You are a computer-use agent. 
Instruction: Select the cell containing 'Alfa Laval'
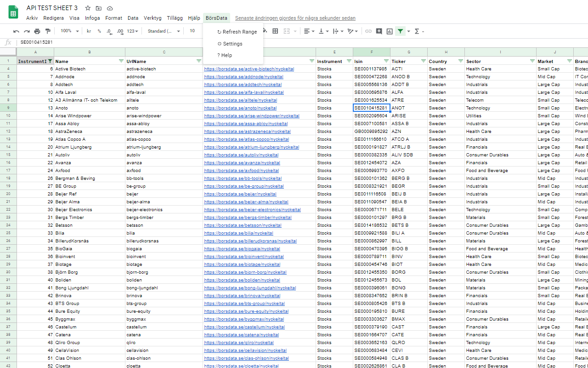[90, 92]
